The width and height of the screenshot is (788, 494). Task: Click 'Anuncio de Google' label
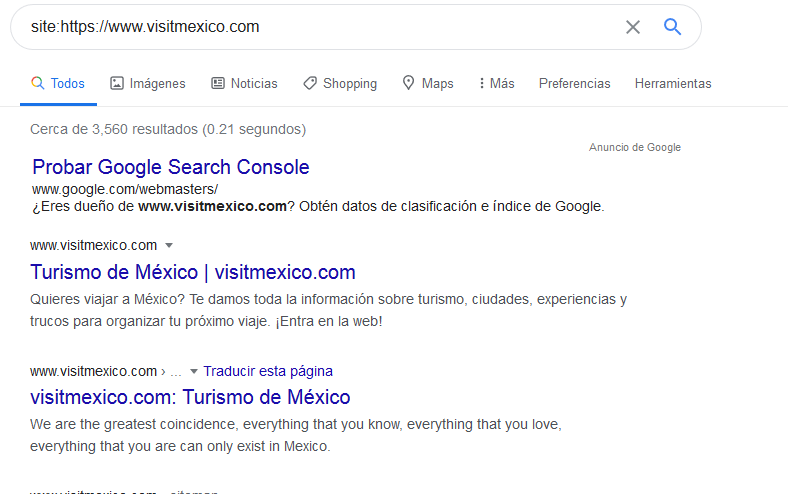point(635,147)
